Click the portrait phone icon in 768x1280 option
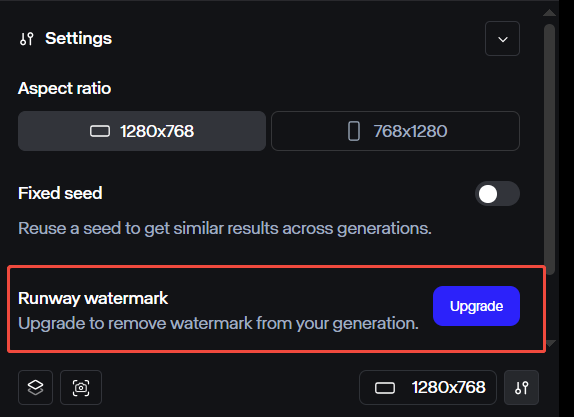 (x=354, y=131)
